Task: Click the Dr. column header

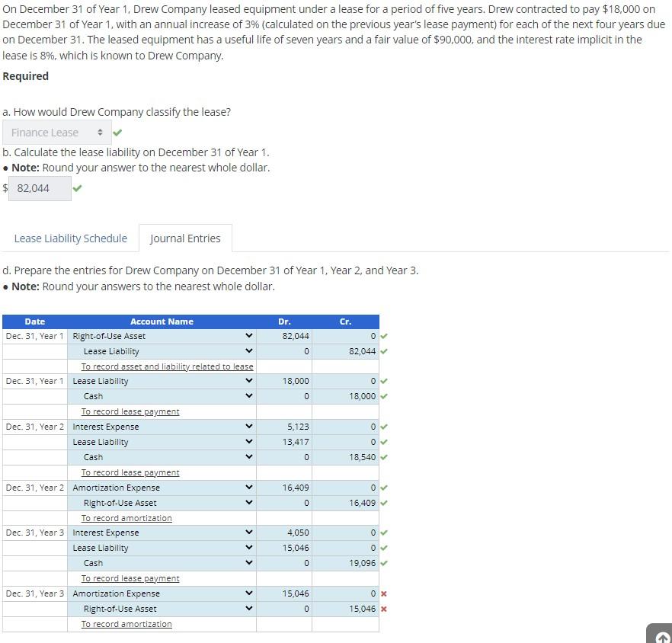Action: [x=284, y=321]
